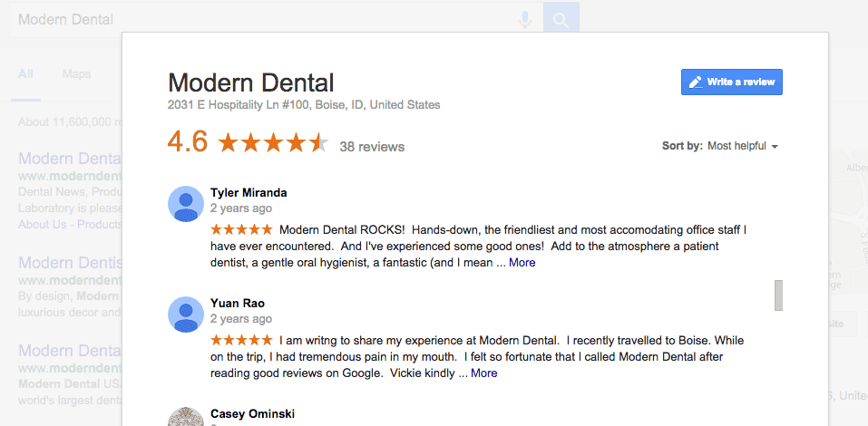The width and height of the screenshot is (868, 426).
Task: Click the overall orange star rating
Action: (274, 143)
